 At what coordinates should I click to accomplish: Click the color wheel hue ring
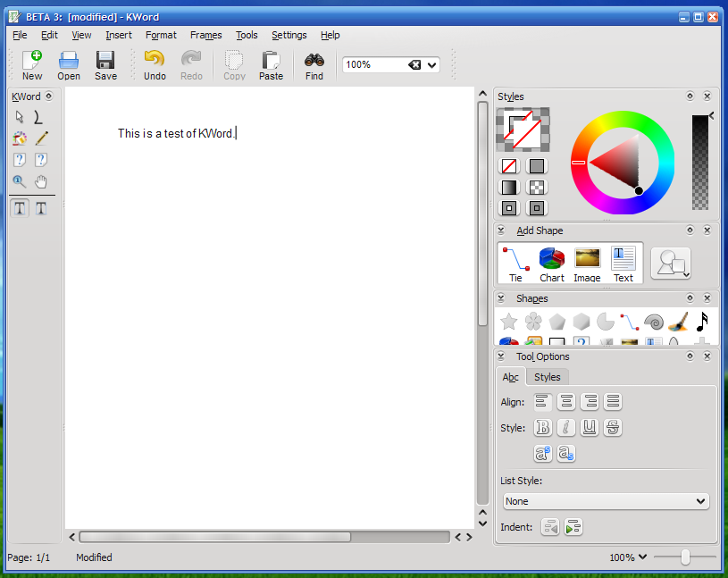pyautogui.click(x=623, y=118)
